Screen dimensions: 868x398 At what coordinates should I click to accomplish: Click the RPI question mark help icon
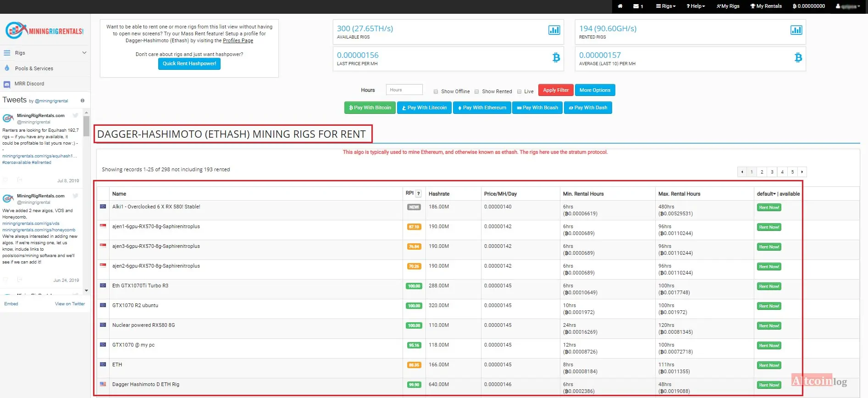point(419,194)
